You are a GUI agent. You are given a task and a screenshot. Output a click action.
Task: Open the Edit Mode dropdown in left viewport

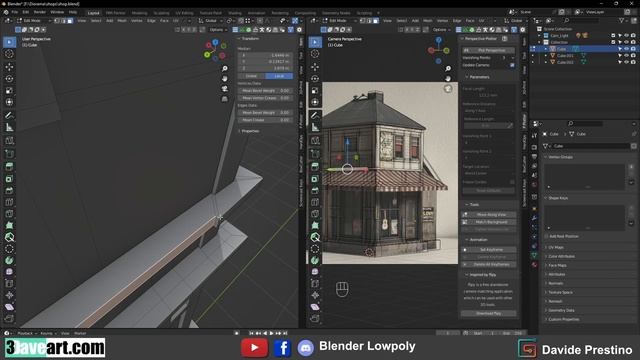coord(33,20)
